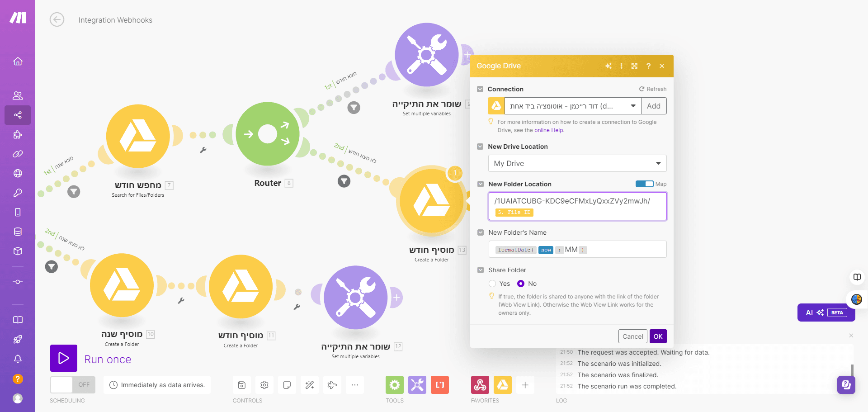Click Refresh next to Connection
The width and height of the screenshot is (868, 412).
pos(653,89)
